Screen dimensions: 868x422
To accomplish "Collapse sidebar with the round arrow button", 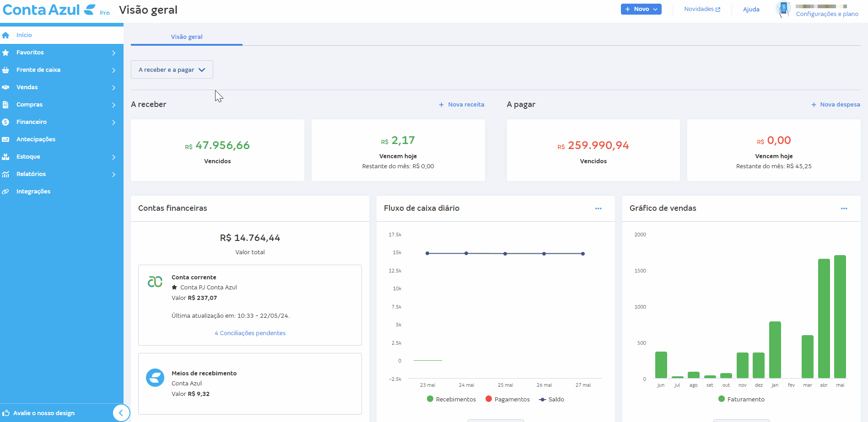I will coord(121,413).
